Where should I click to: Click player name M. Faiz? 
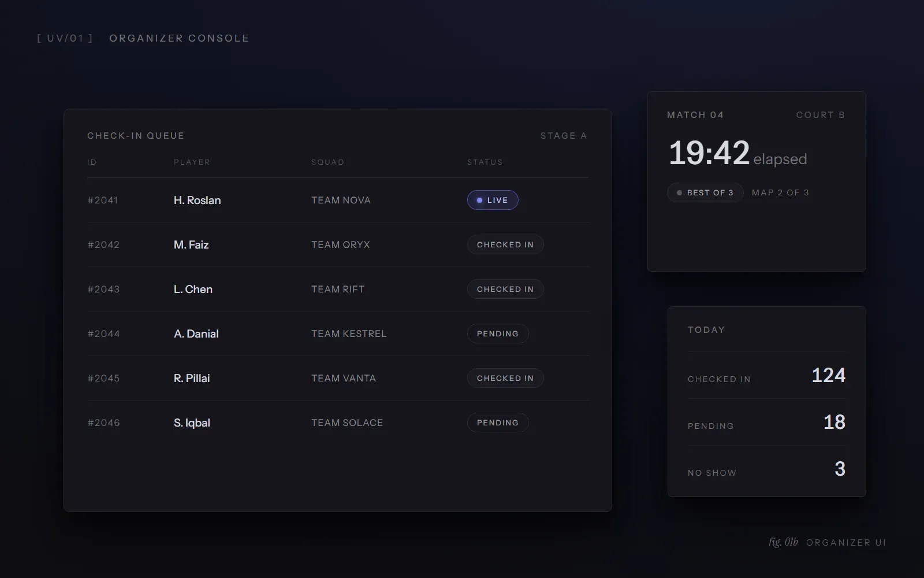pos(191,244)
